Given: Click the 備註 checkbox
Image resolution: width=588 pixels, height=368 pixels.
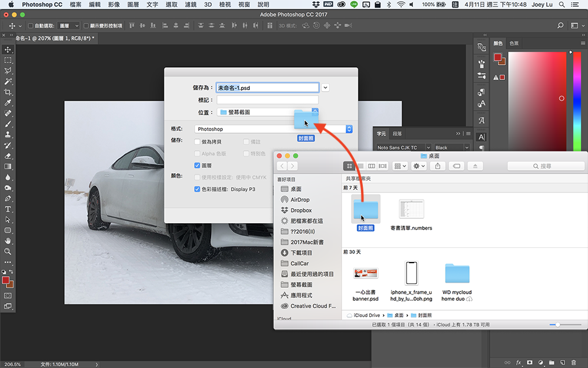Looking at the screenshot, I should pyautogui.click(x=246, y=141).
